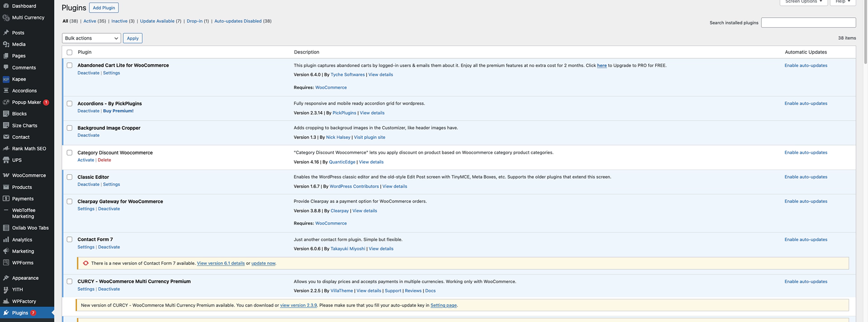Click the YITH sidebar icon
Image resolution: width=868 pixels, height=322 pixels.
[x=6, y=289]
